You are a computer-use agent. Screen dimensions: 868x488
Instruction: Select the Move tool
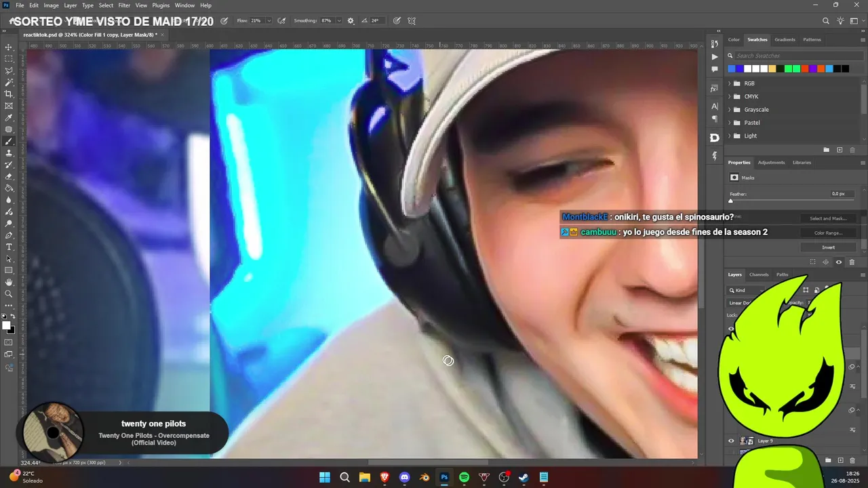(9, 47)
